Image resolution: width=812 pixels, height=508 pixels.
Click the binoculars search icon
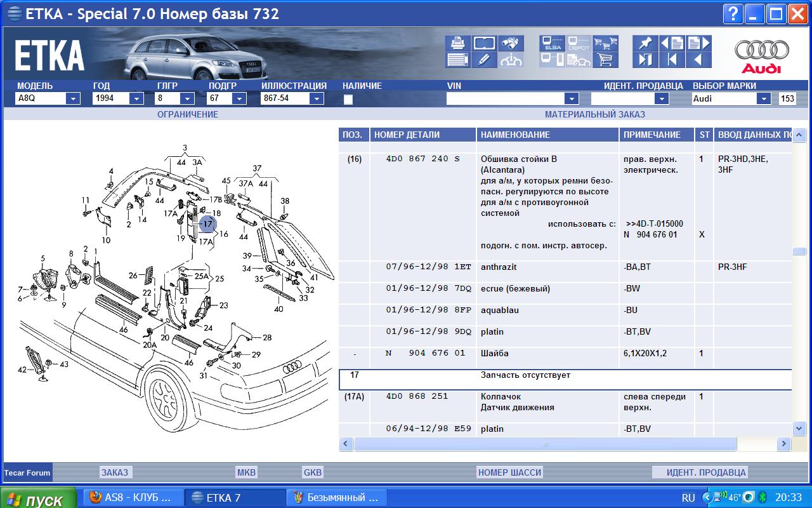pos(511,43)
